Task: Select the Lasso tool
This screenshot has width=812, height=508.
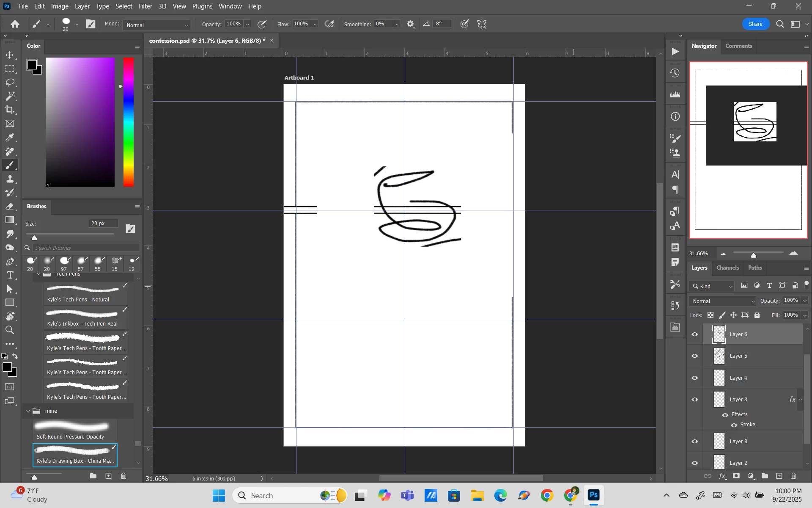Action: click(10, 82)
